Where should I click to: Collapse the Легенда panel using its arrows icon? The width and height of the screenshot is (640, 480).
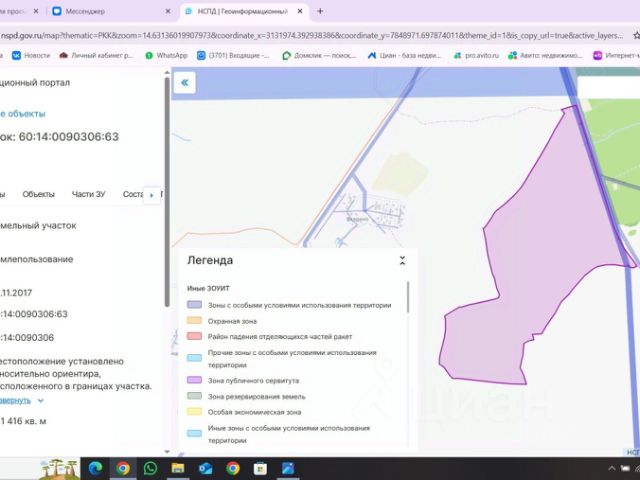[402, 260]
